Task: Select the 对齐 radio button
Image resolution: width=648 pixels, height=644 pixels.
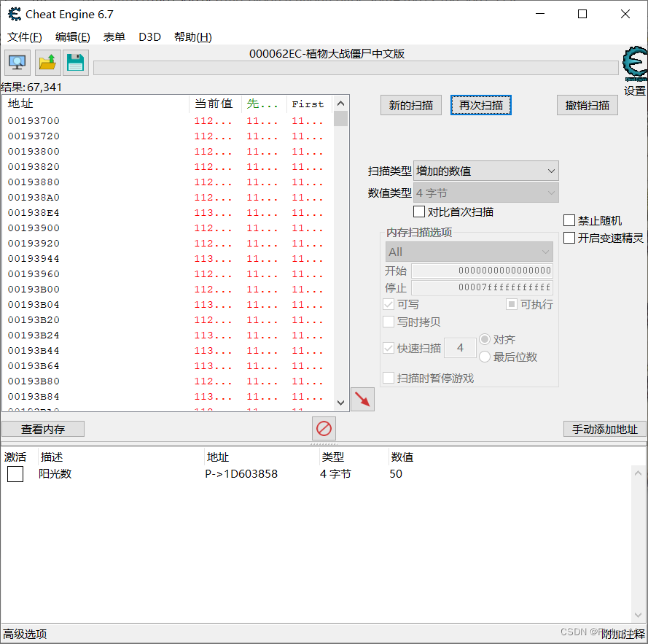Action: point(485,339)
